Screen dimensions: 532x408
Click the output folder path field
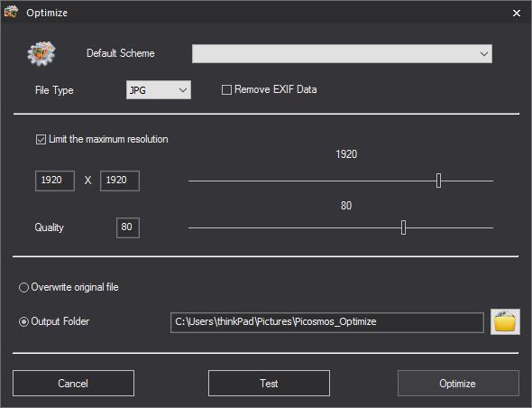tap(327, 322)
